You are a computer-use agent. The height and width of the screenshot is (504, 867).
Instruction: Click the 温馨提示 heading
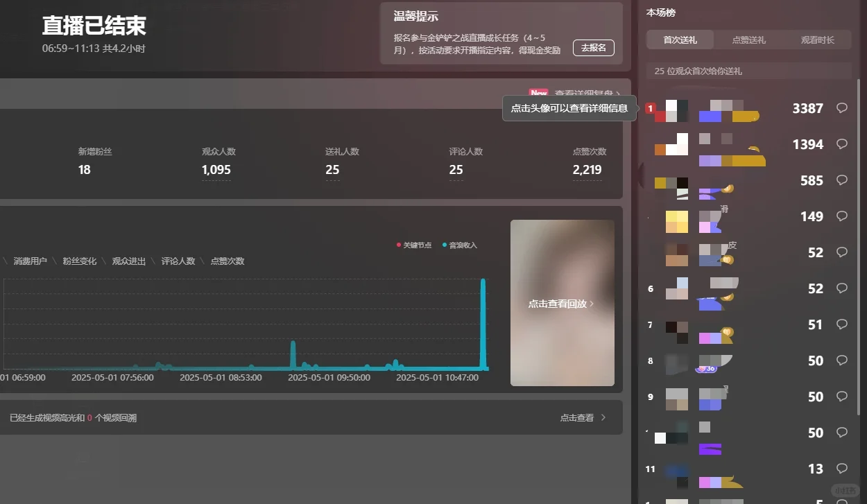[415, 17]
